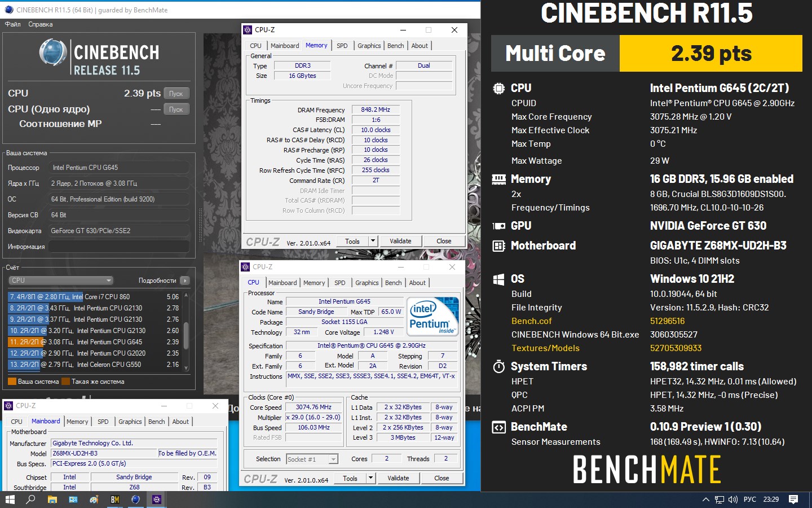Switch to Cinebench taskbar icon
Image resolution: width=812 pixels, height=508 pixels.
[x=135, y=500]
